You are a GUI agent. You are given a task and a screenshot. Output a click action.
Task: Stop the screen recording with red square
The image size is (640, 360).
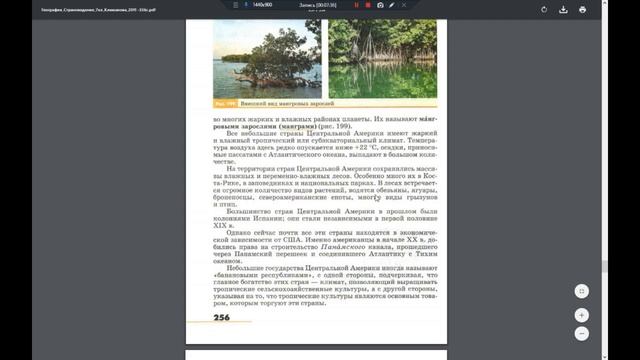tap(368, 5)
